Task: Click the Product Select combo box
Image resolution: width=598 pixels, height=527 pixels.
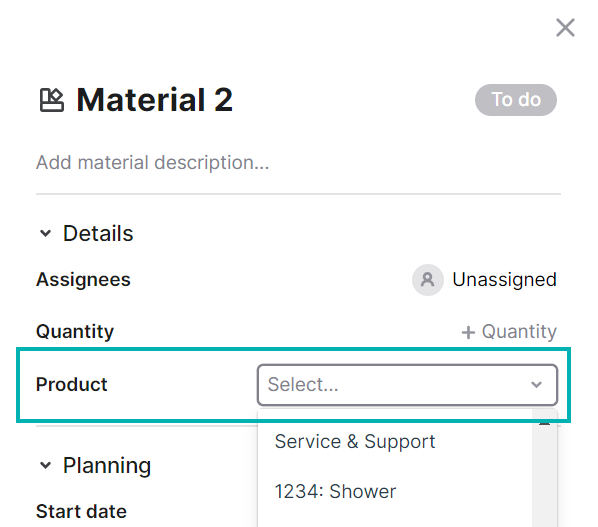Action: [407, 385]
